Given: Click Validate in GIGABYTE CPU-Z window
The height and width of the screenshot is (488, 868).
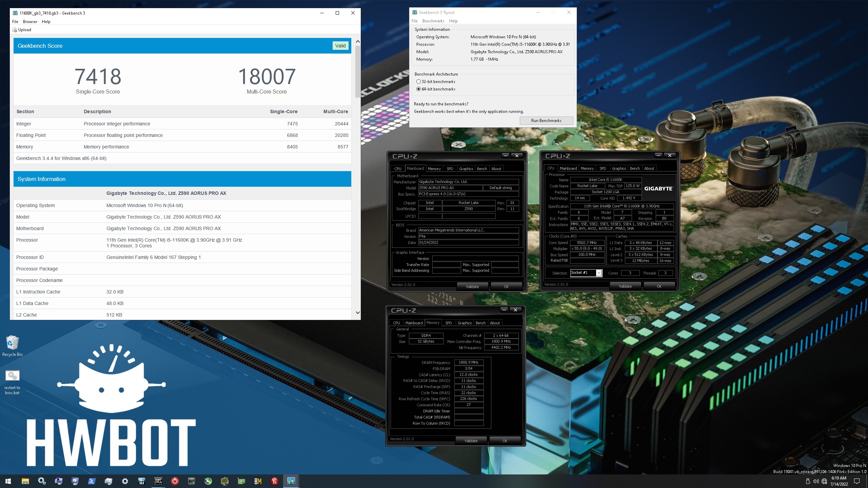Looking at the screenshot, I should click(x=625, y=286).
